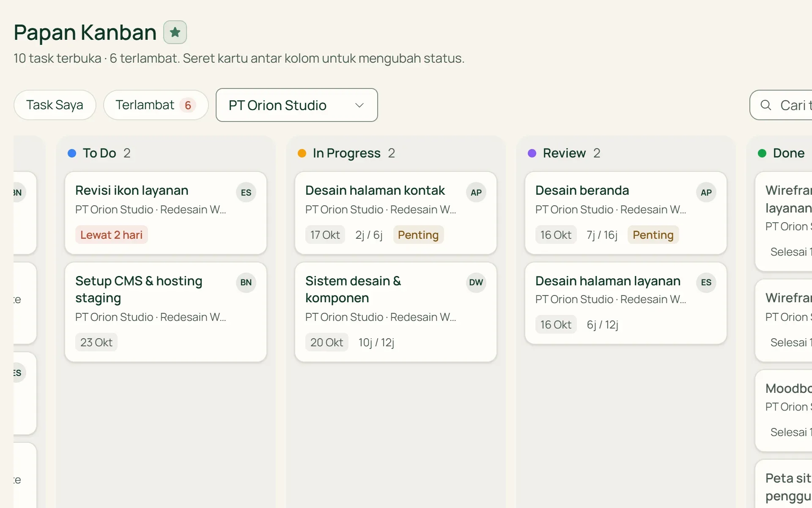The image size is (812, 508).
Task: Click the 16 Okt chip on Desain beranda
Action: (556, 235)
